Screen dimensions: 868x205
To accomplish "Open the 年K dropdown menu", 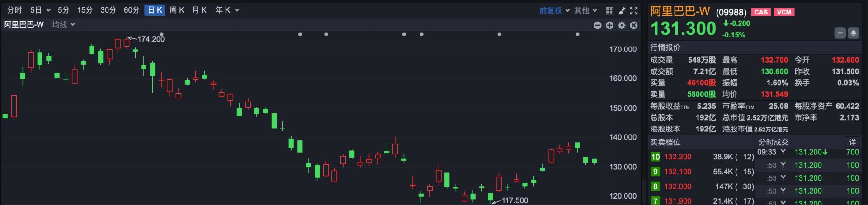I will (227, 10).
